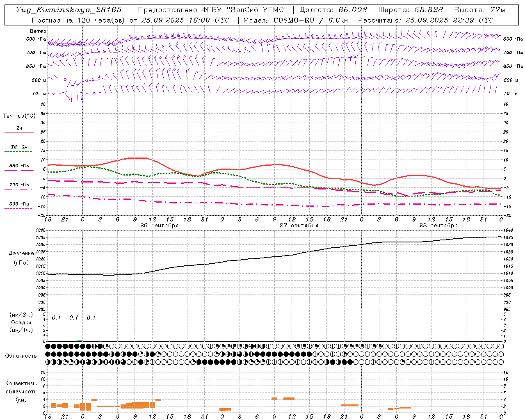
Task: Click 'Прогноз на 120 часа(ов)' forecast text
Action: click(79, 20)
